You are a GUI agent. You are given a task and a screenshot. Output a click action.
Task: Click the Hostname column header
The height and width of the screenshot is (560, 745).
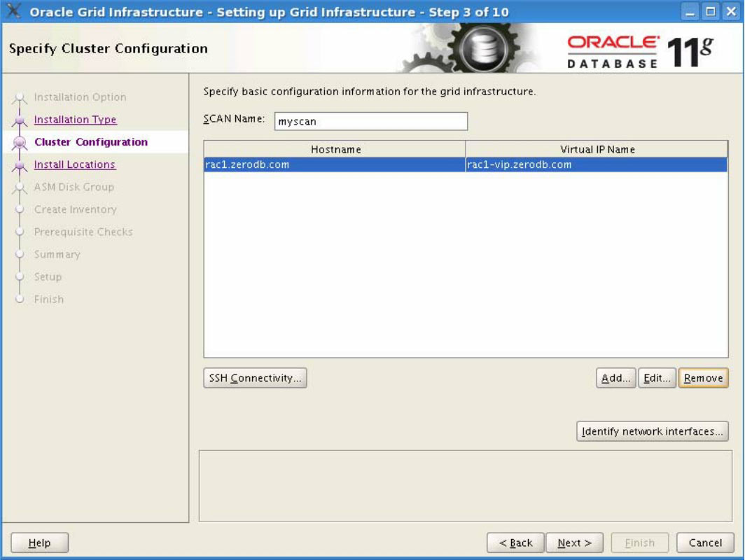pyautogui.click(x=335, y=149)
